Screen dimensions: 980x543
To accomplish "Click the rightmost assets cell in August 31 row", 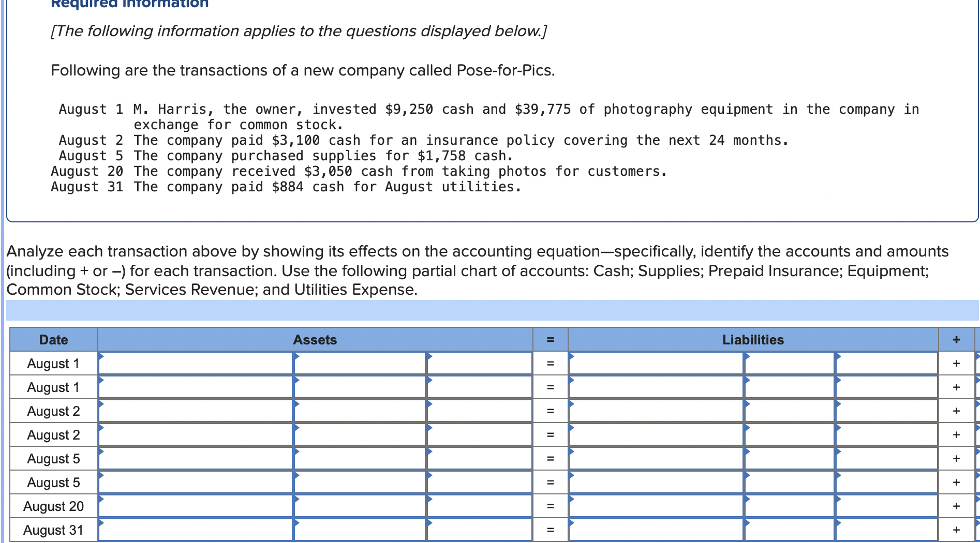I will click(x=480, y=530).
